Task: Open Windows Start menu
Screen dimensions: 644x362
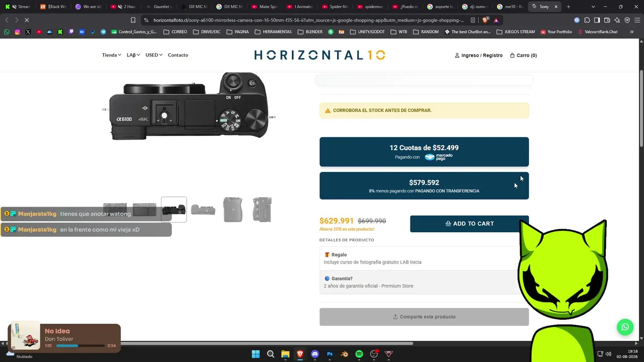Action: 256,354
